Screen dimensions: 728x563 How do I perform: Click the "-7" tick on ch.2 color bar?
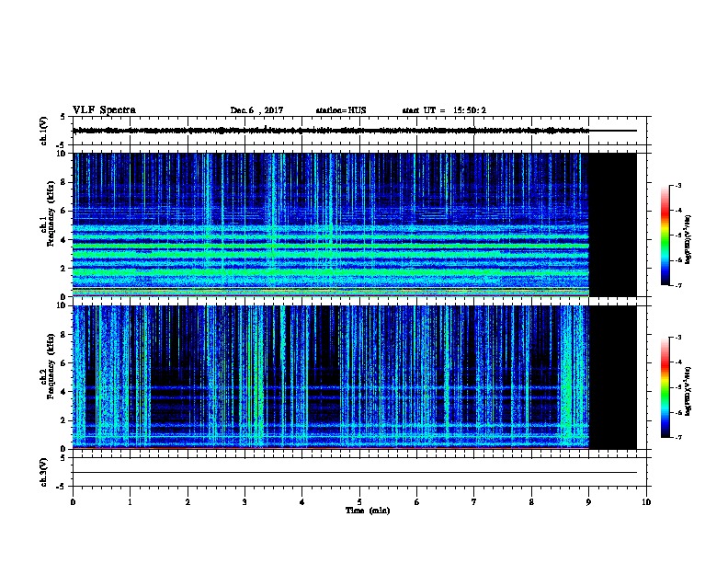coord(677,438)
